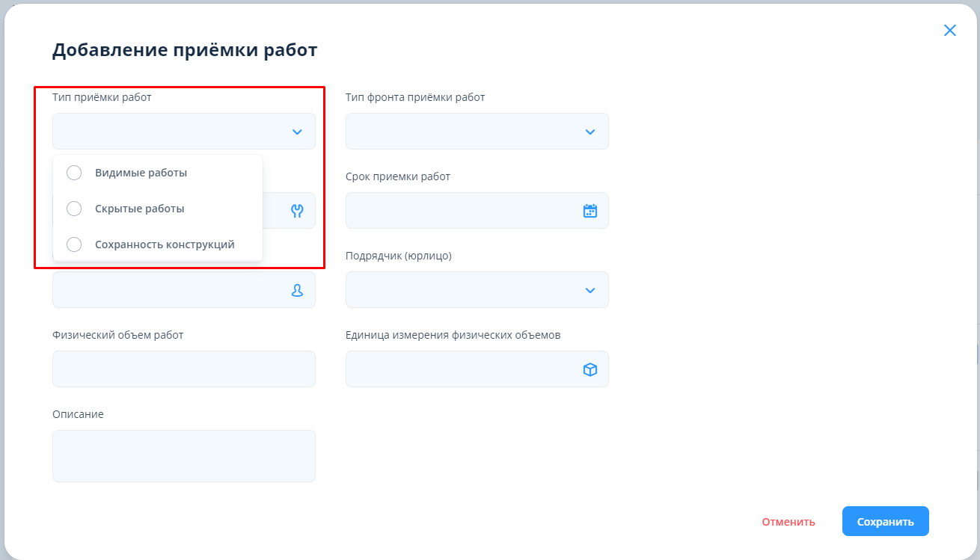Collapse the Тип приёмки работ dropdown
980x560 pixels.
296,132
